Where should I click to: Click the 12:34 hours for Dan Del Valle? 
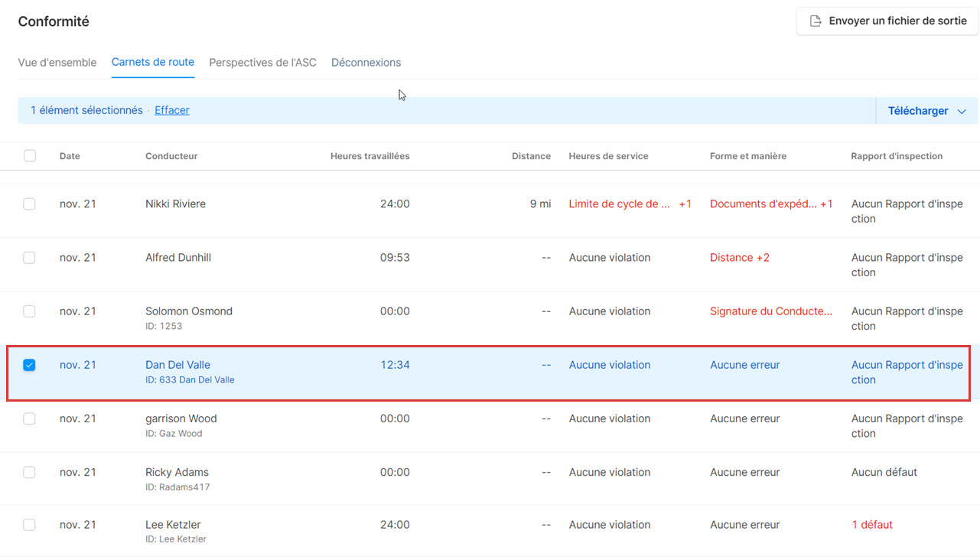395,365
